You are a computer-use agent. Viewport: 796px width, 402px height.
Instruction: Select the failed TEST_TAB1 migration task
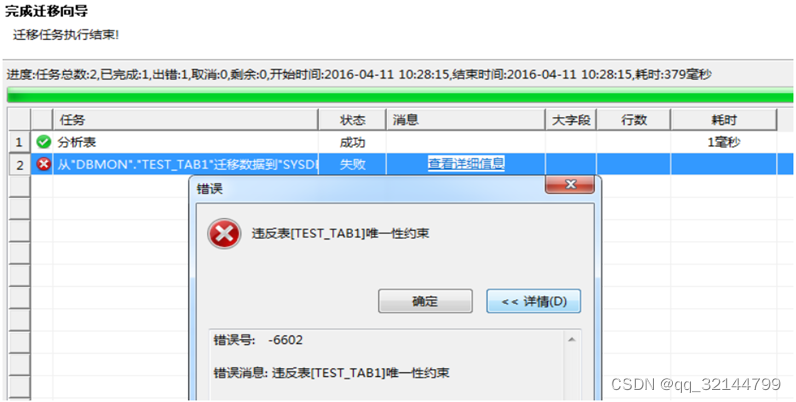tap(187, 164)
